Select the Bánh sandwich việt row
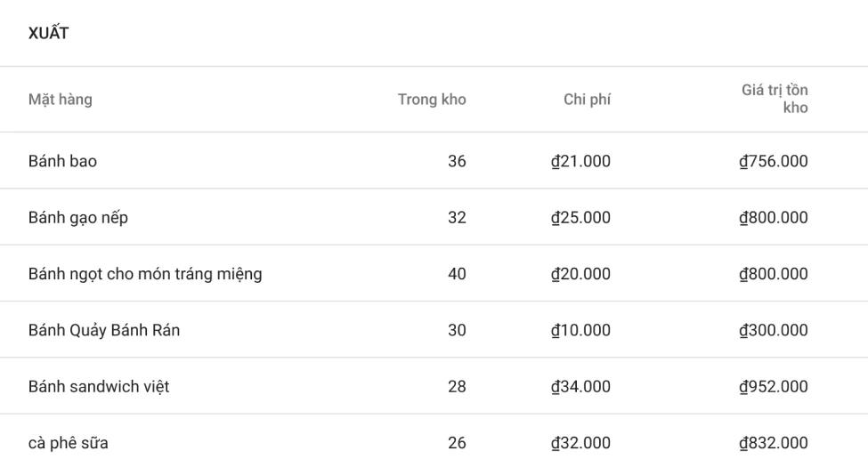Image resolution: width=868 pixels, height=467 pixels. 99,386
